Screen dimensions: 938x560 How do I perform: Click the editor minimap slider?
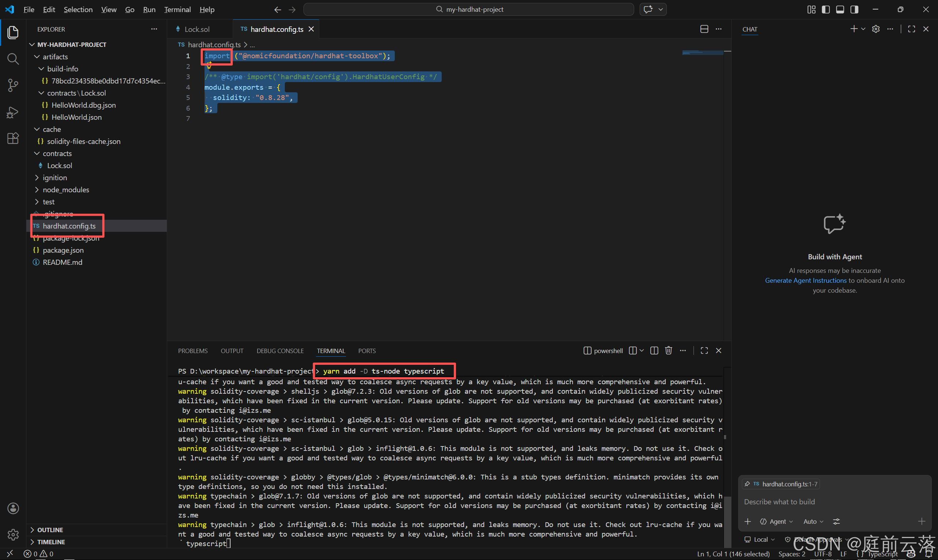[702, 53]
